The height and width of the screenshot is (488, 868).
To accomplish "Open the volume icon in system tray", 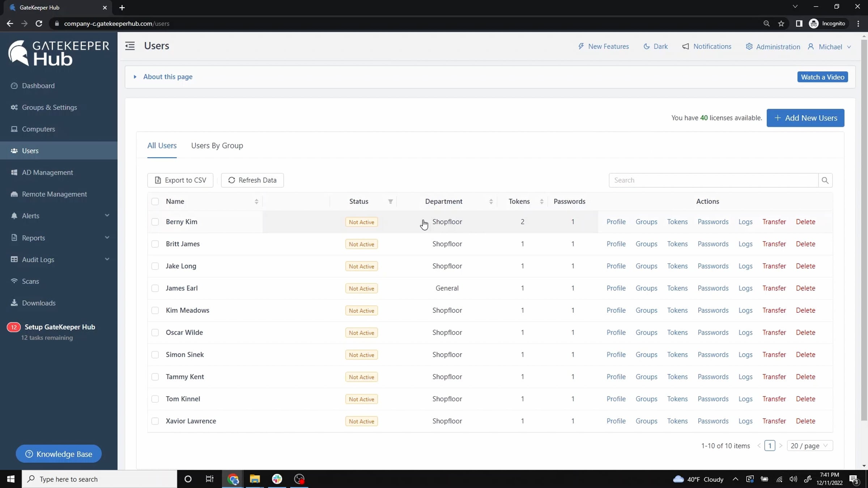I will click(x=793, y=479).
